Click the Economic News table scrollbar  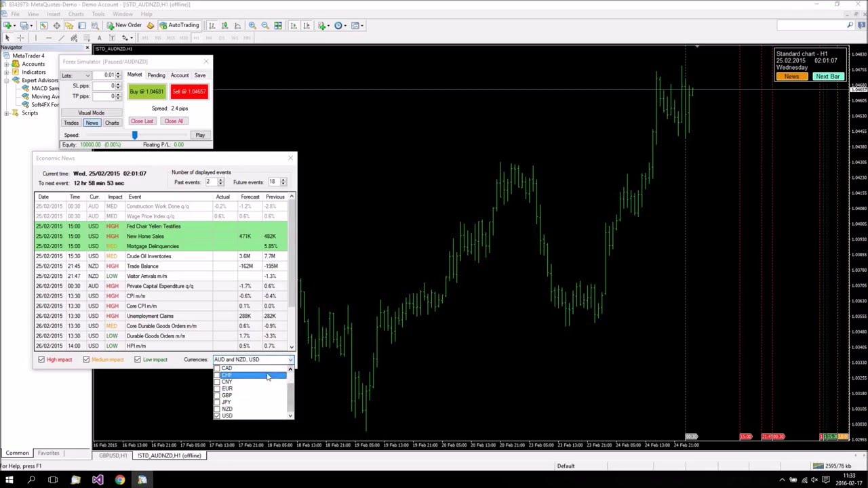tap(292, 271)
